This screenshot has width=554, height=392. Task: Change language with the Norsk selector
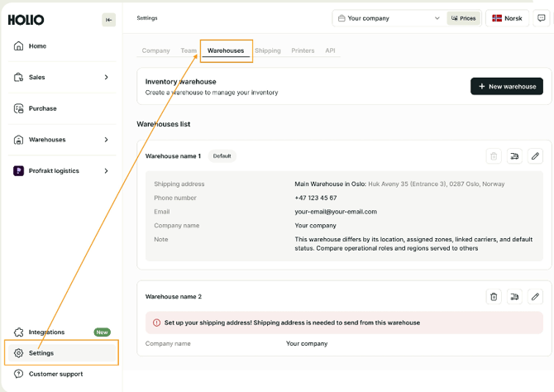[x=507, y=18]
